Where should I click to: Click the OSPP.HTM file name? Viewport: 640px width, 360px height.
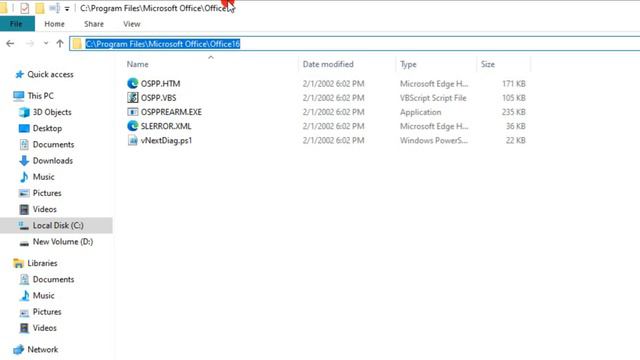pyautogui.click(x=160, y=83)
